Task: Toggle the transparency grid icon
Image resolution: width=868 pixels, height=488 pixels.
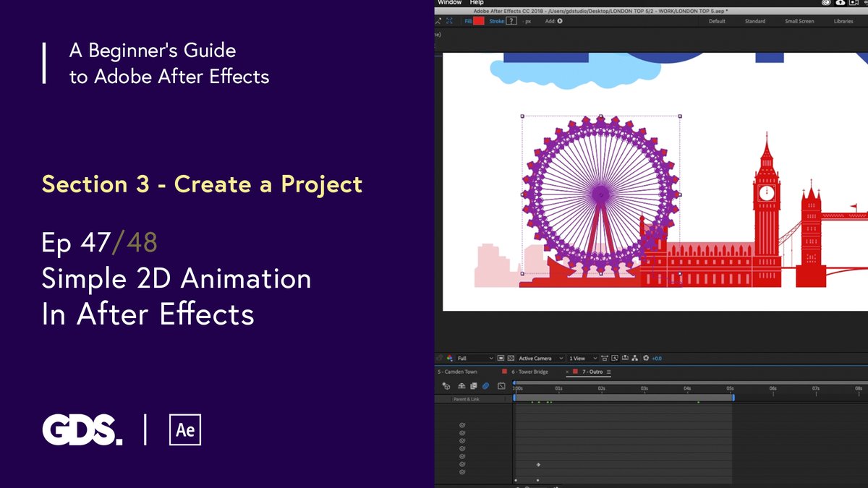Action: pyautogui.click(x=511, y=359)
